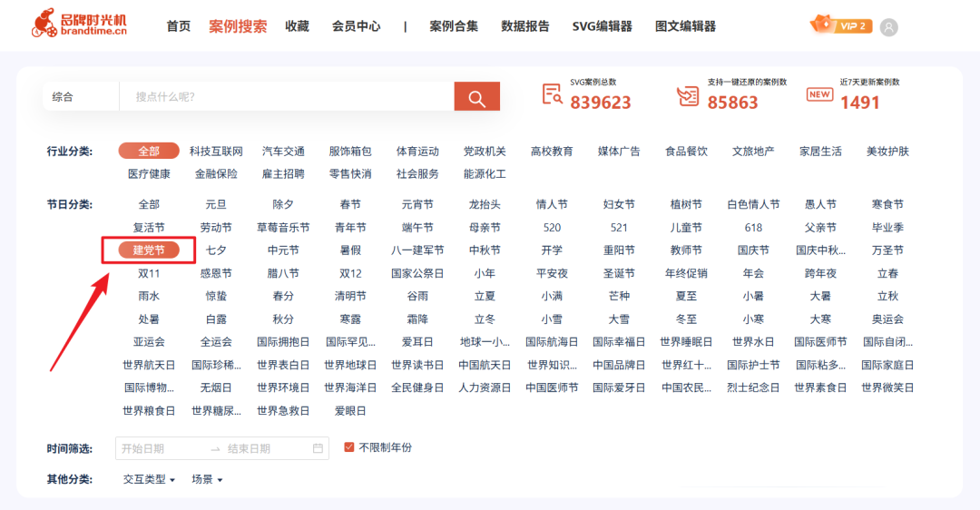Viewport: 980px width, 510px height.
Task: Select the 能源化工 industry filter
Action: click(485, 173)
